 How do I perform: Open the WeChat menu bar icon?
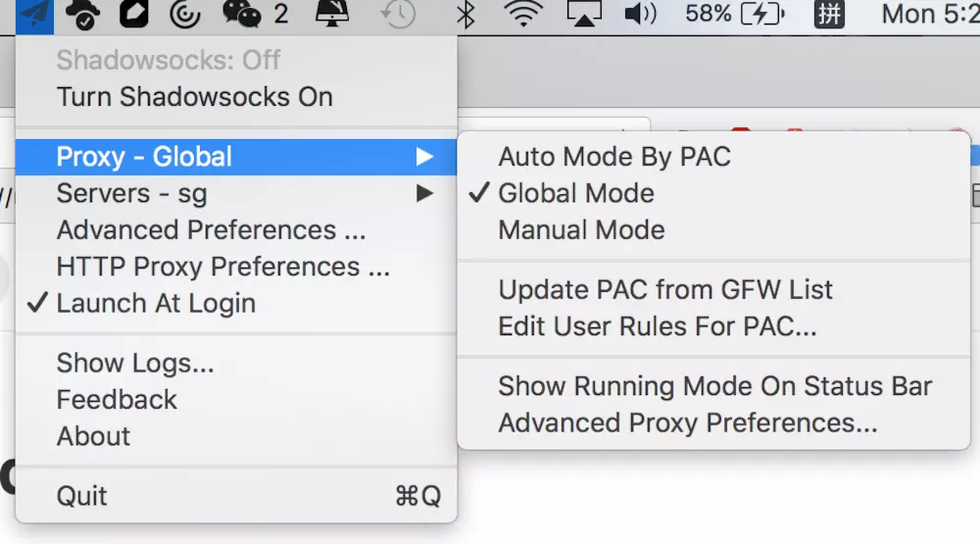coord(242,14)
